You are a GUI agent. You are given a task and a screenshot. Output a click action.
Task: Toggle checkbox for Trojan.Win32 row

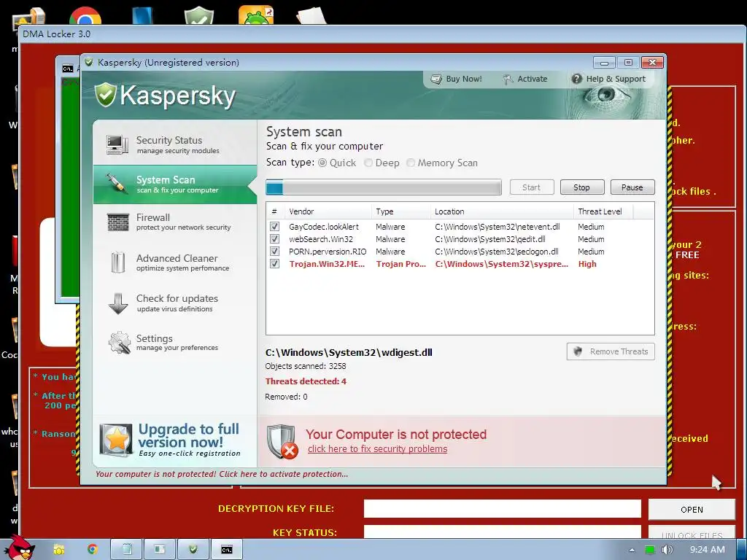274,264
